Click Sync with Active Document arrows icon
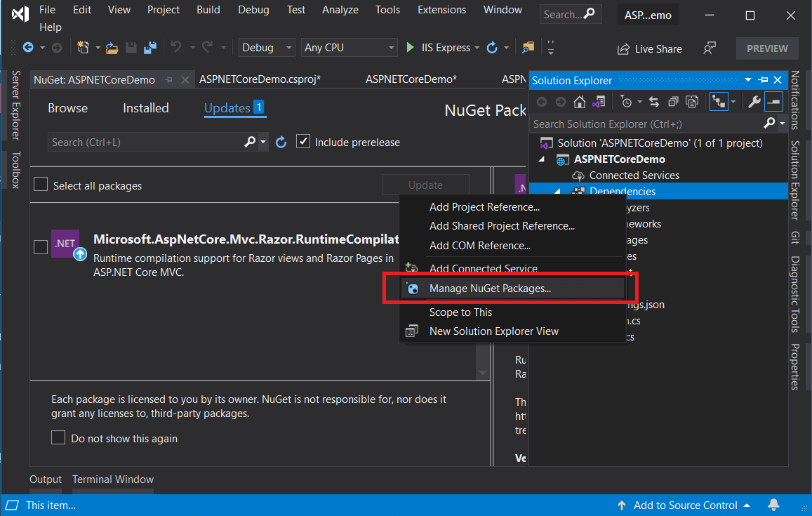This screenshot has height=516, width=812. click(653, 102)
